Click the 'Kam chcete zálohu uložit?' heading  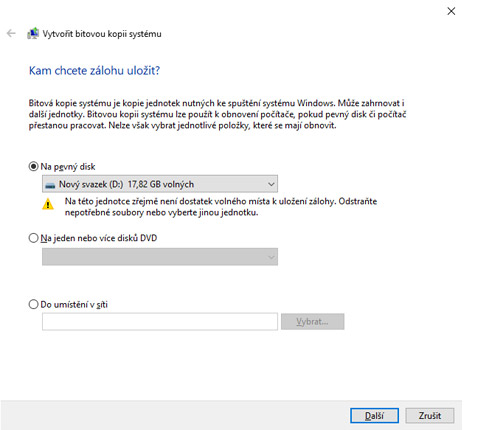(94, 70)
